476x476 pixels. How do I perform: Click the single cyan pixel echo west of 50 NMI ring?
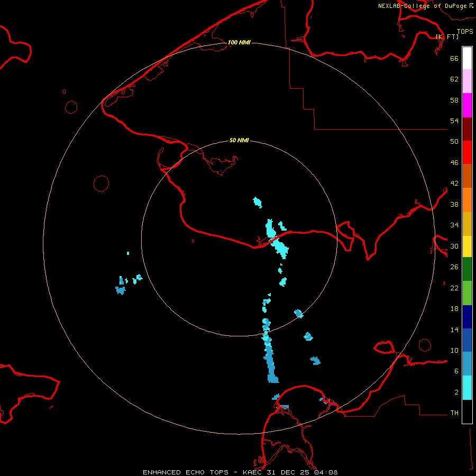[128, 253]
